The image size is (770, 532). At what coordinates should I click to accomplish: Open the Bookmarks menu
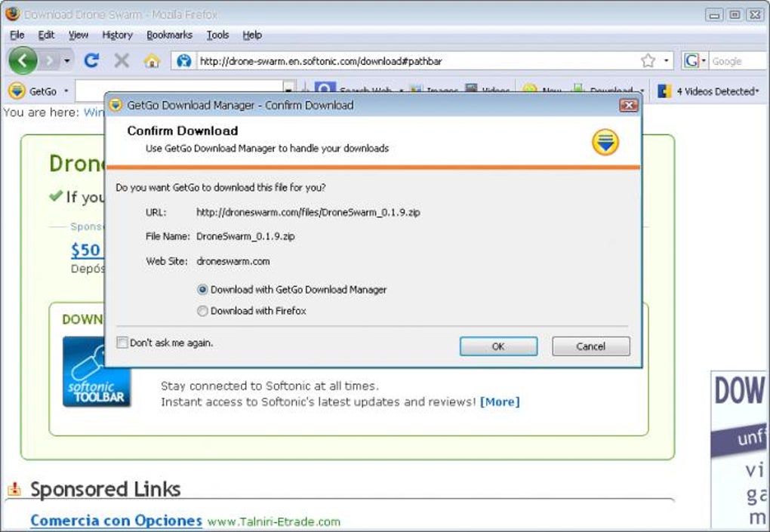coord(169,35)
